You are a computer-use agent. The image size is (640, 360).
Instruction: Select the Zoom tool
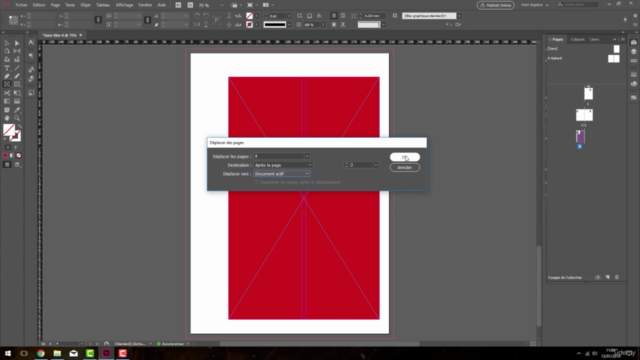17,118
